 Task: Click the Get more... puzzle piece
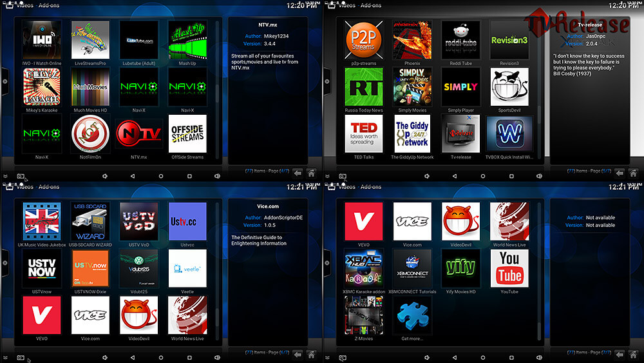click(x=412, y=315)
